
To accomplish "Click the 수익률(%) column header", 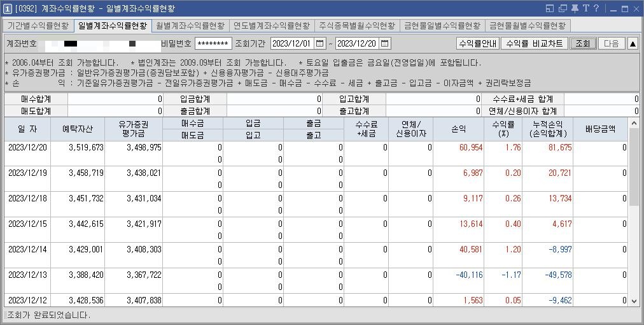I will pyautogui.click(x=503, y=129).
